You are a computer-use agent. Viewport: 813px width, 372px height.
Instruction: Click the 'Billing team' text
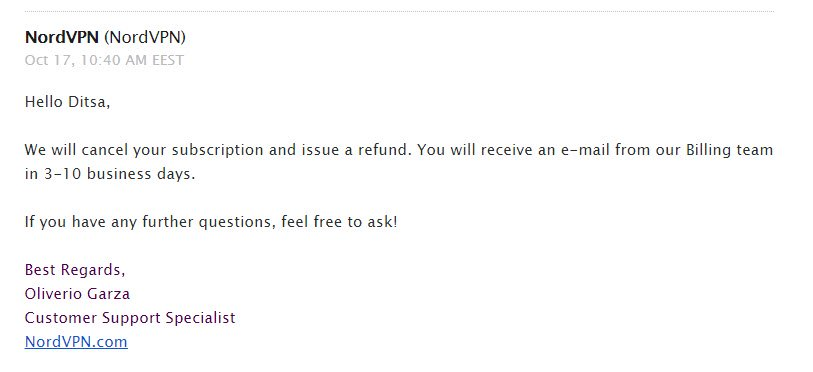pyautogui.click(x=730, y=150)
